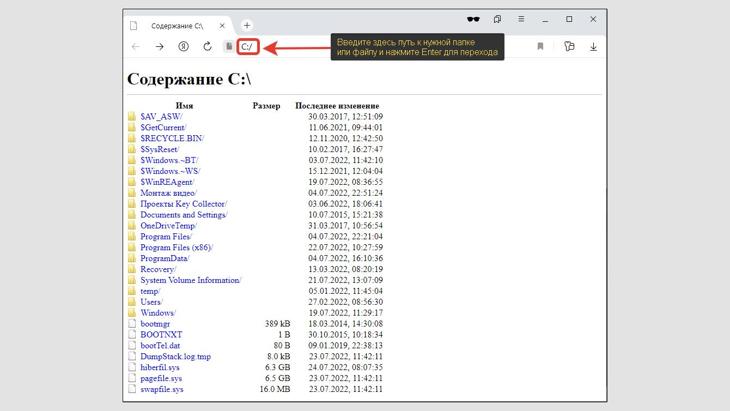Open the Windows folder link
Screen dimensions: 730x411
158,313
